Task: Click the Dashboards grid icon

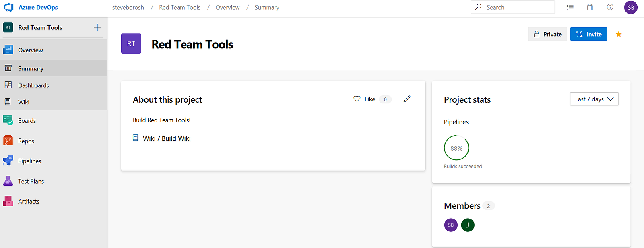Action: pos(8,85)
